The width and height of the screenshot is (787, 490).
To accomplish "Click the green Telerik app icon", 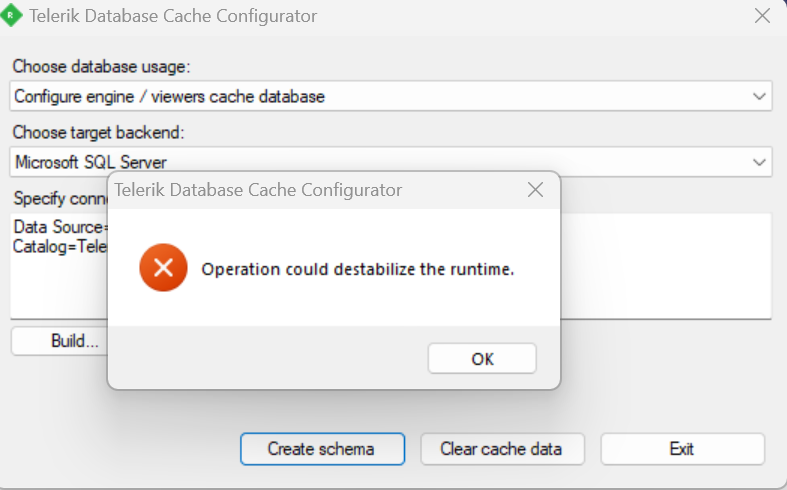I will tap(13, 16).
